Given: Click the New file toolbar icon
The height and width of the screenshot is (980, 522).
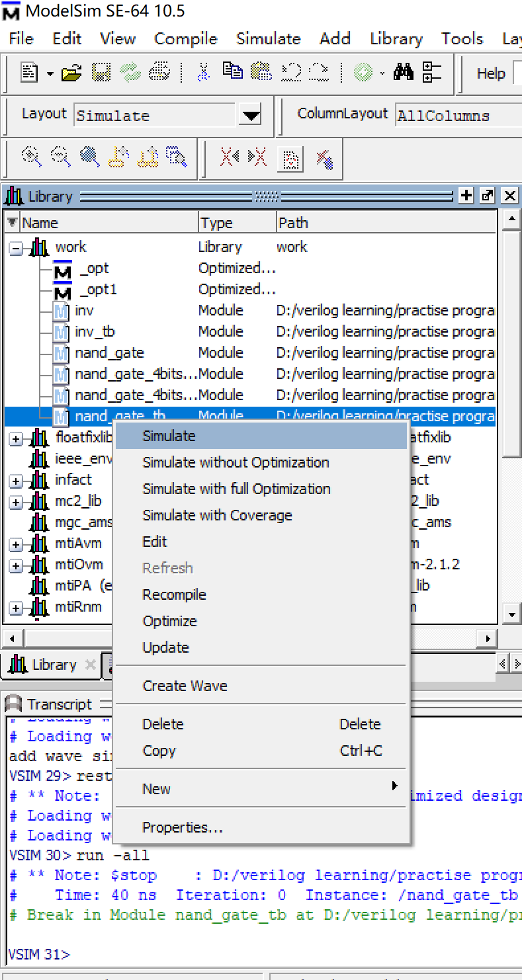Looking at the screenshot, I should click(x=29, y=72).
